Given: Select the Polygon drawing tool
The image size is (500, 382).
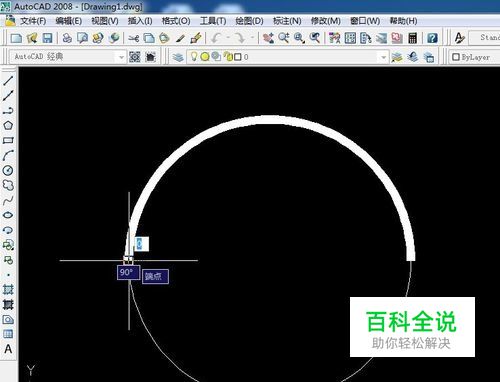Looking at the screenshot, I should tap(8, 125).
